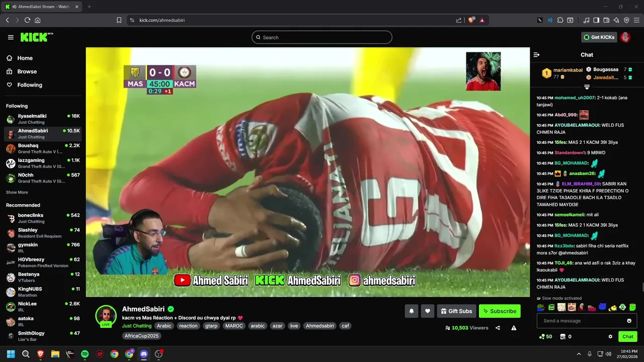Click the Kick search field
This screenshot has width=644, height=362.
tap(322, 37)
